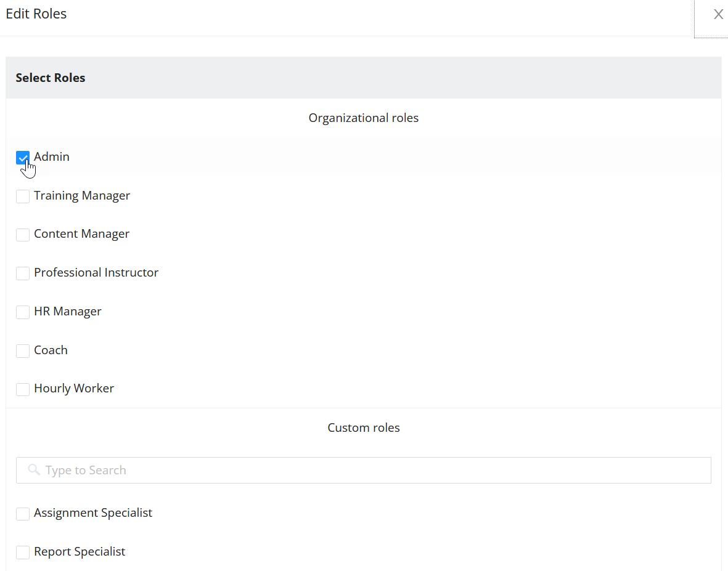The width and height of the screenshot is (728, 571).
Task: Click the Organizational roles section heading
Action: coord(363,118)
